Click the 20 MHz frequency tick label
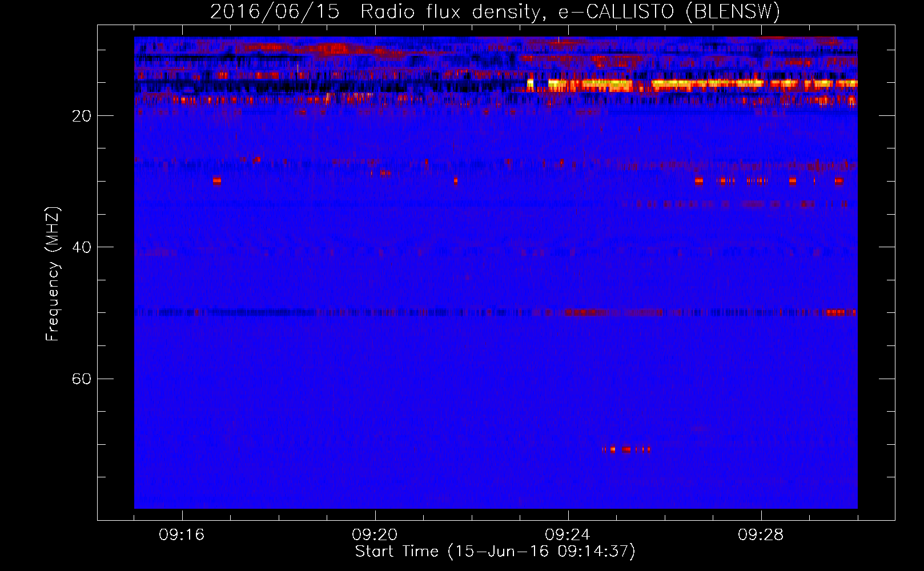The height and width of the screenshot is (571, 924). (x=82, y=116)
